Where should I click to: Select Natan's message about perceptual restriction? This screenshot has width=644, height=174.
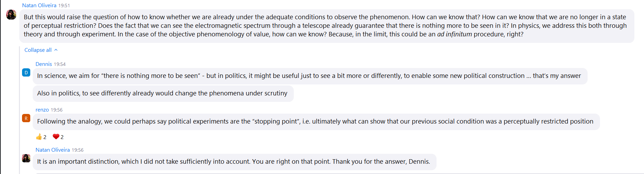point(325,26)
